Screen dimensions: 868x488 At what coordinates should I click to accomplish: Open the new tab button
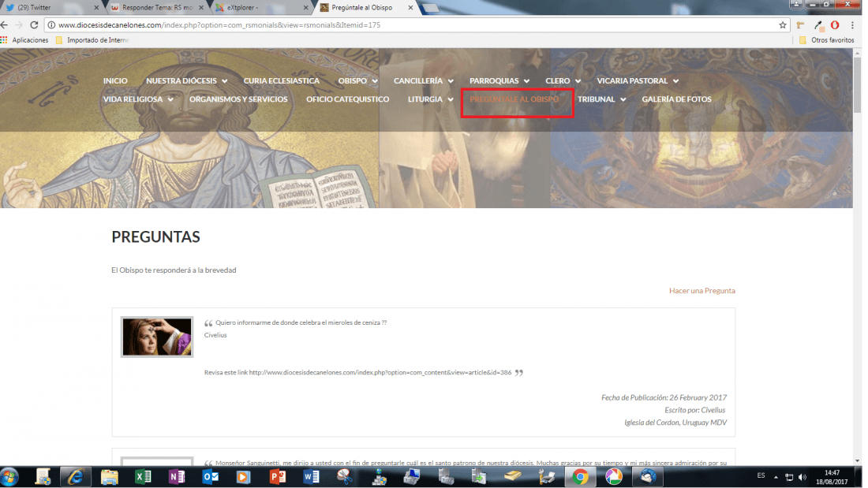coord(430,8)
